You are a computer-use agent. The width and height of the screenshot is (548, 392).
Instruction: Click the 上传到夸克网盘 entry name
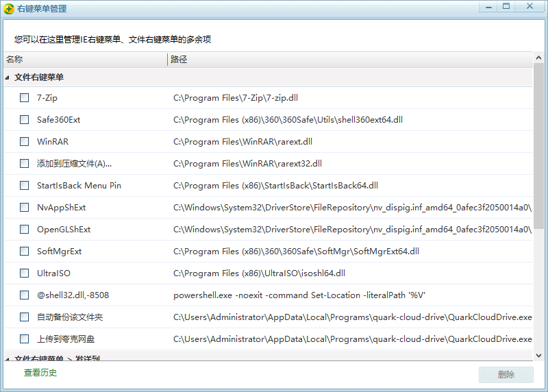point(66,339)
